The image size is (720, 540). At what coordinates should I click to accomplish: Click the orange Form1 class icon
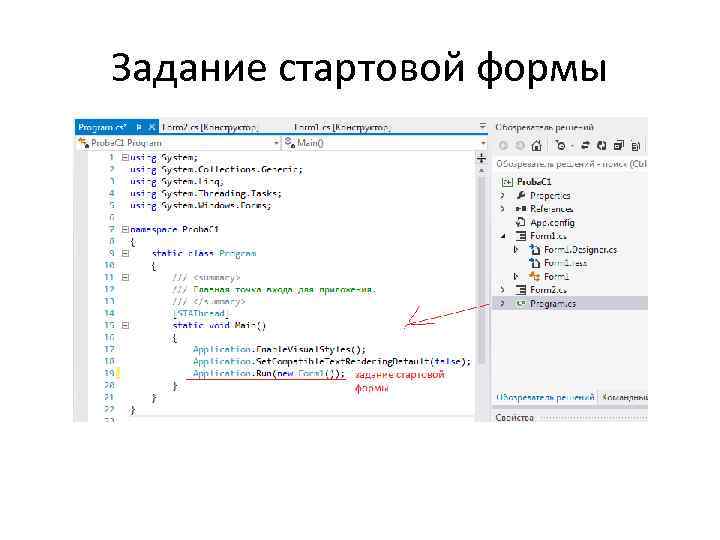pyautogui.click(x=534, y=276)
